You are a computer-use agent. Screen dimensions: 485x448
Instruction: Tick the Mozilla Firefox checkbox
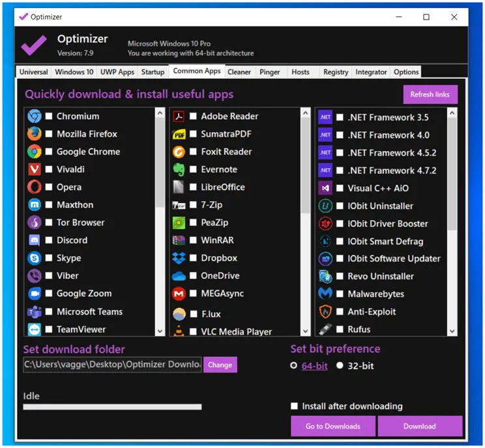pyautogui.click(x=49, y=133)
